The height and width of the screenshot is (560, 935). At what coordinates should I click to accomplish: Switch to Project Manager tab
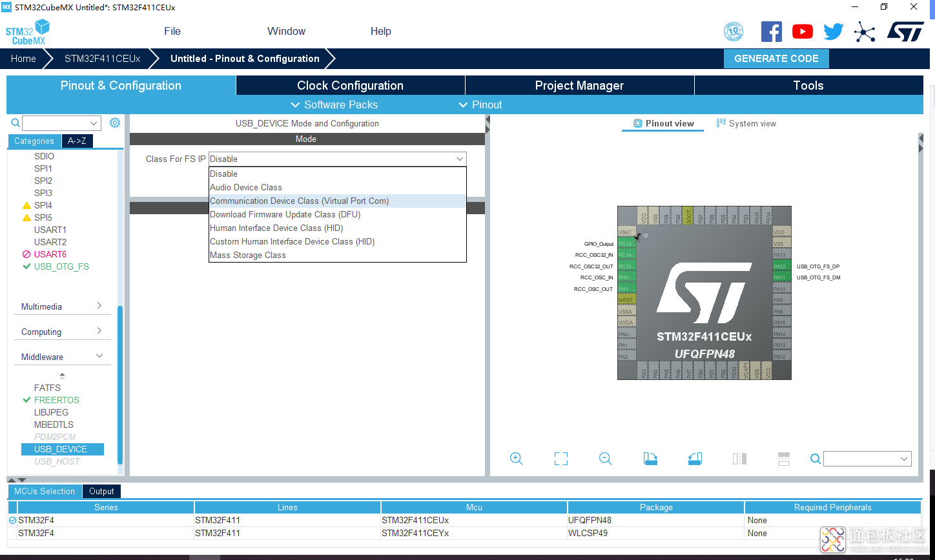pyautogui.click(x=579, y=85)
